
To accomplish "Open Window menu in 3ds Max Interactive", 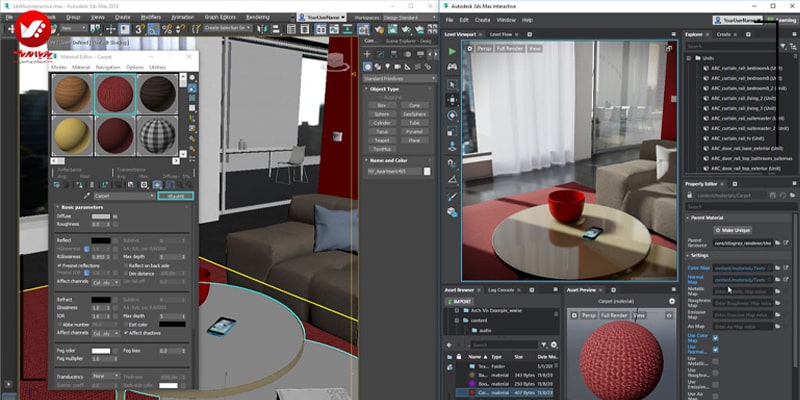I will tap(506, 20).
